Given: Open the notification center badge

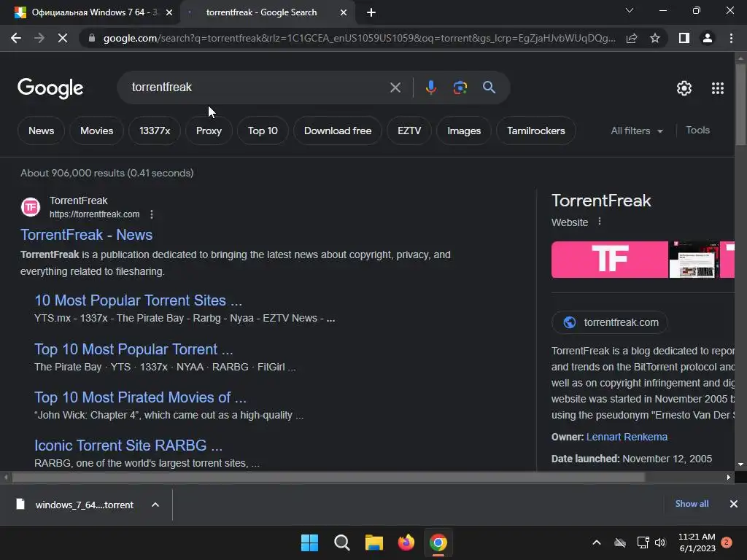Looking at the screenshot, I should pos(727,542).
